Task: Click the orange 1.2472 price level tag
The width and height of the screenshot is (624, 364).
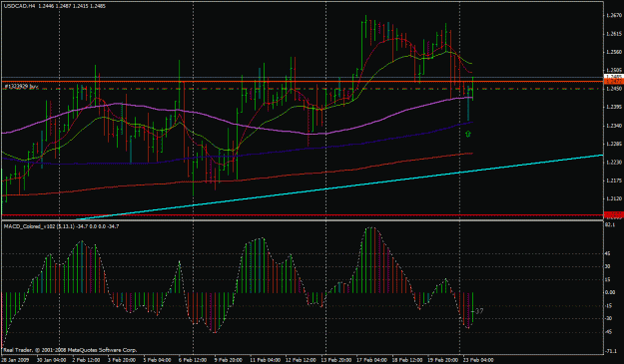Action: pos(613,81)
